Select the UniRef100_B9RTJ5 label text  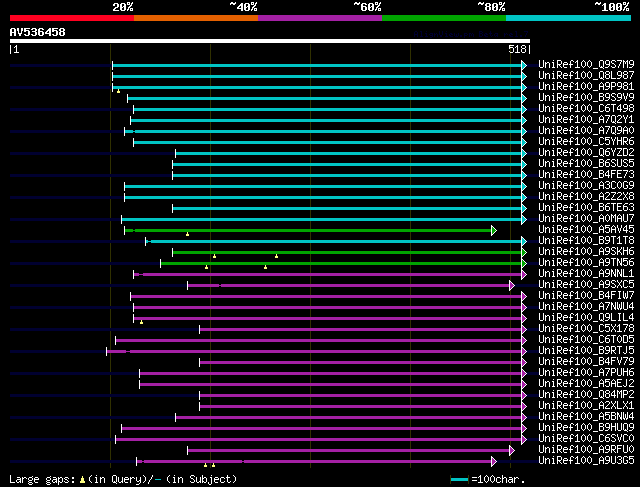586,351
